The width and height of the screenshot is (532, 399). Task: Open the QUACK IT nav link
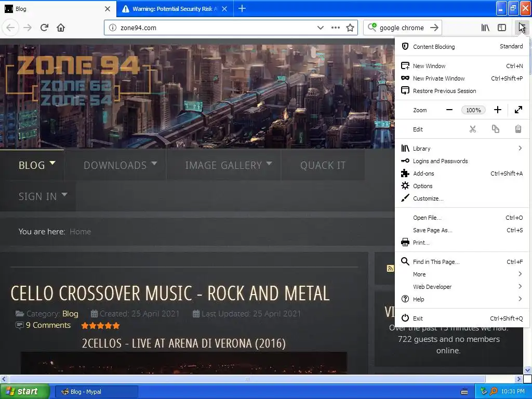(323, 165)
